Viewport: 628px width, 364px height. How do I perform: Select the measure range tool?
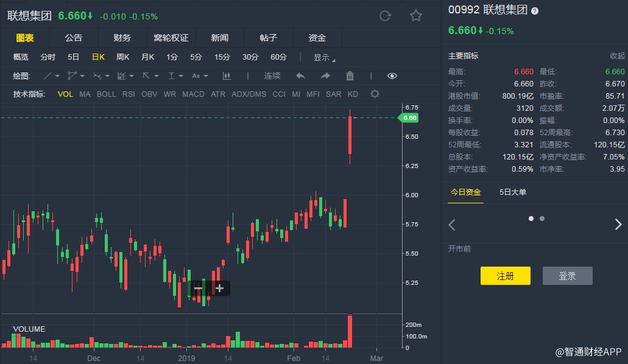[171, 75]
